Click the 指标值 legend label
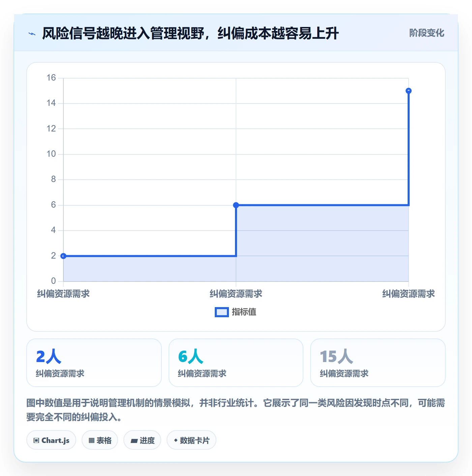The width and height of the screenshot is (472, 476). [244, 312]
